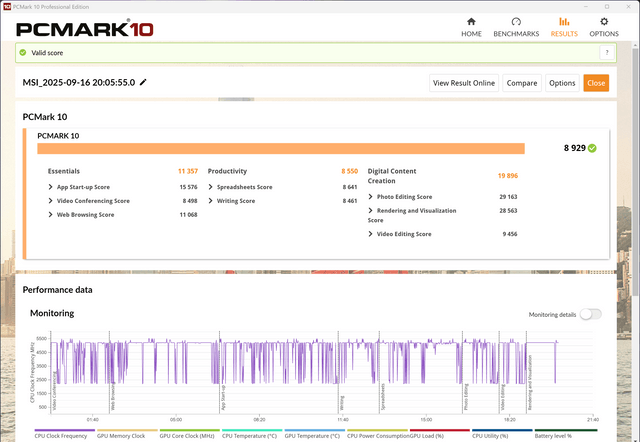The width and height of the screenshot is (640, 442).
Task: Click the Video Conferencing marker on chart
Action: [55, 391]
